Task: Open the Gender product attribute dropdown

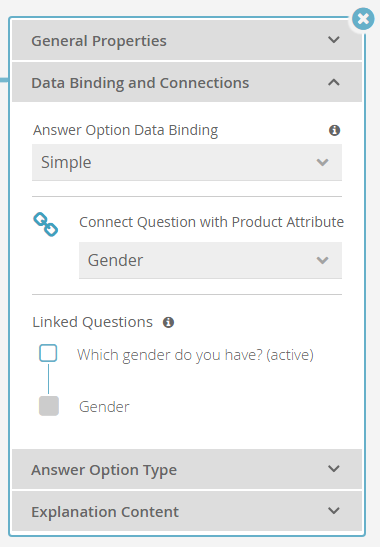Action: (x=210, y=261)
